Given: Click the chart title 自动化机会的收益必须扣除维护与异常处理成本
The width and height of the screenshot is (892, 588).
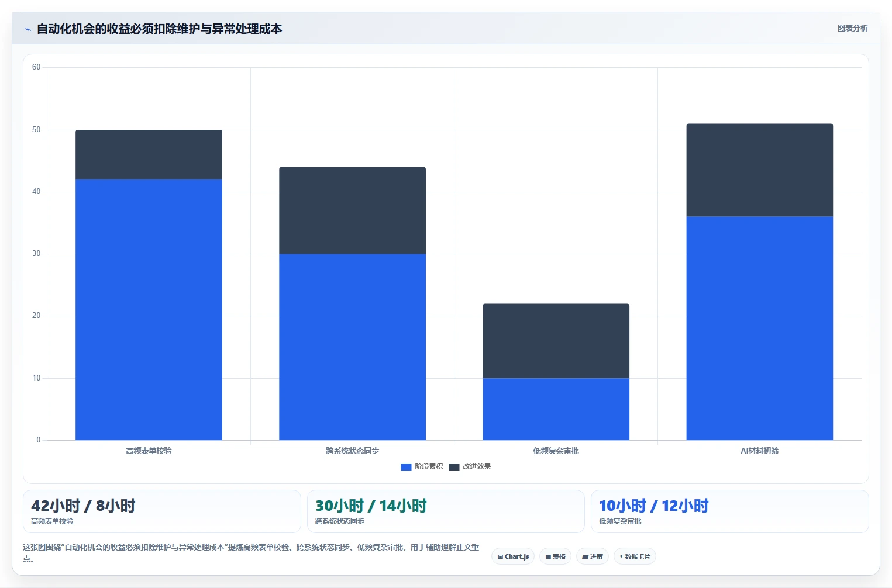Looking at the screenshot, I should tap(159, 29).
